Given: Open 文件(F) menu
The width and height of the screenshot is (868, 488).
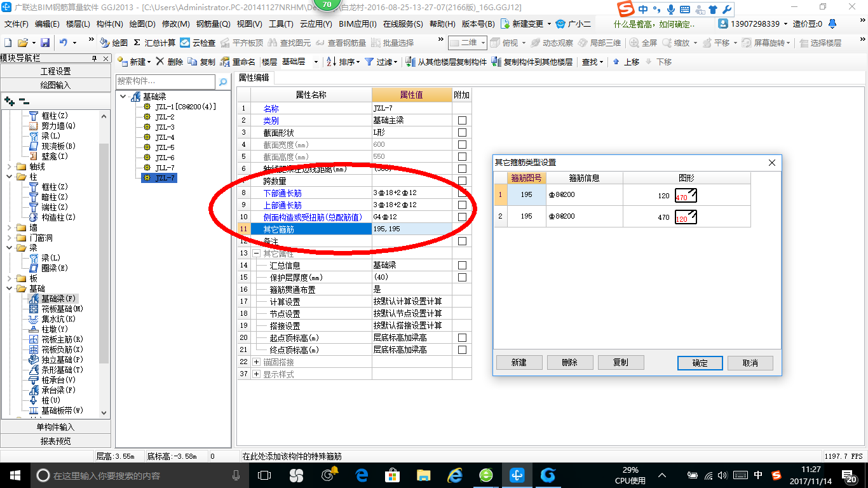Looking at the screenshot, I should click(x=17, y=24).
